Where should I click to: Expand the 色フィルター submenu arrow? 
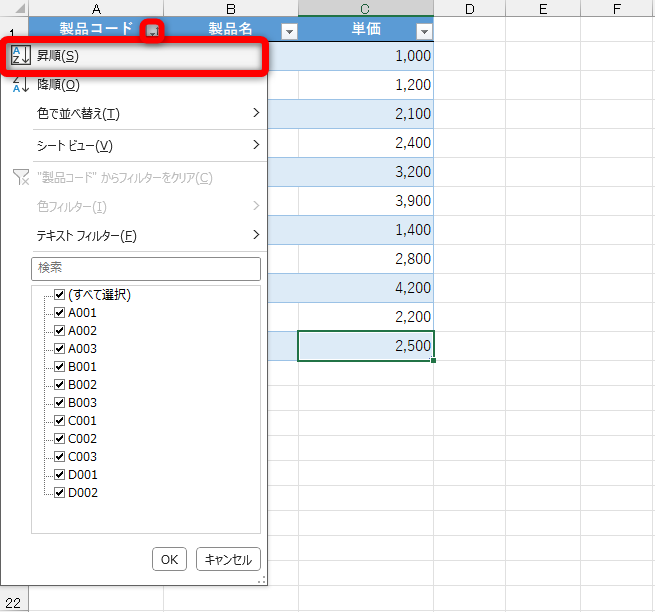[x=256, y=206]
